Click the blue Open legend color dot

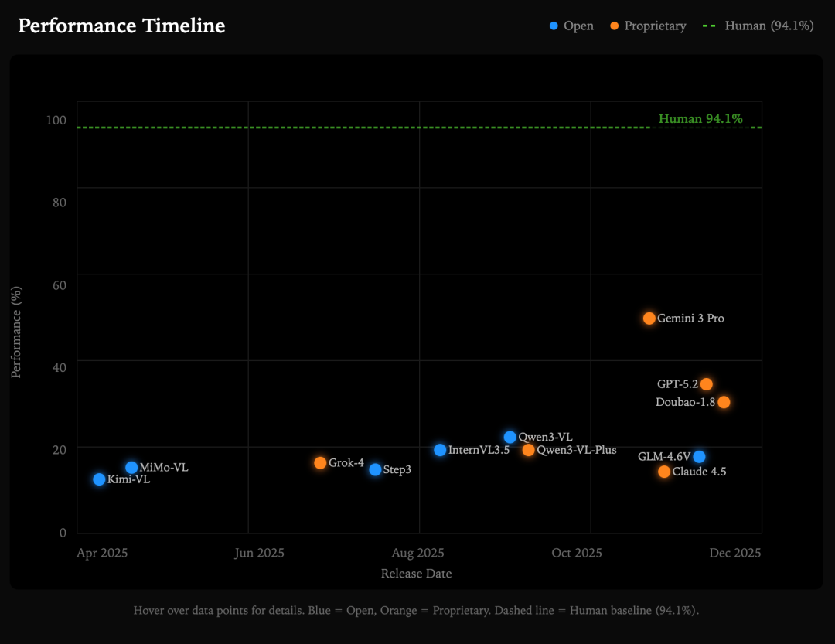pos(554,26)
